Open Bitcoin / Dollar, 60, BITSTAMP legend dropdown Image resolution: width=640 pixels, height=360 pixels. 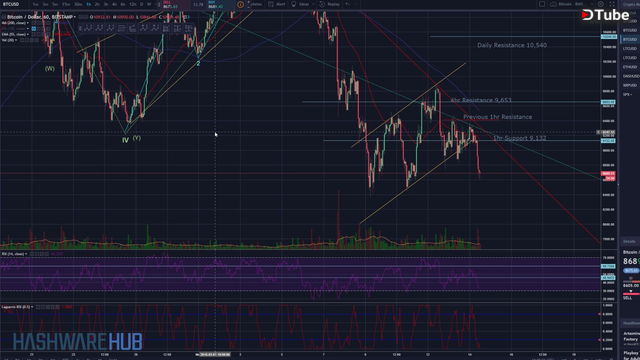coord(75,17)
